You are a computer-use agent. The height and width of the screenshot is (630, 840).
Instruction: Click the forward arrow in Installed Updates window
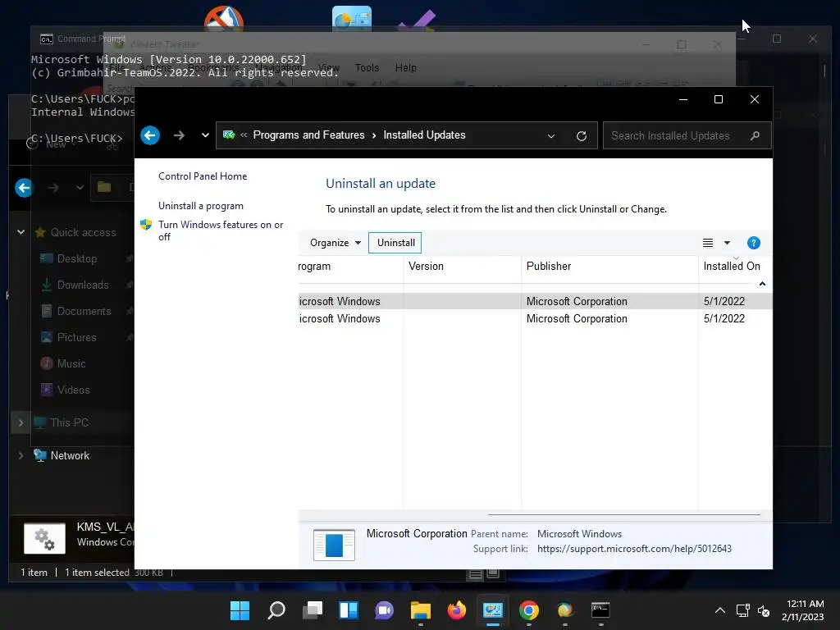coord(179,135)
